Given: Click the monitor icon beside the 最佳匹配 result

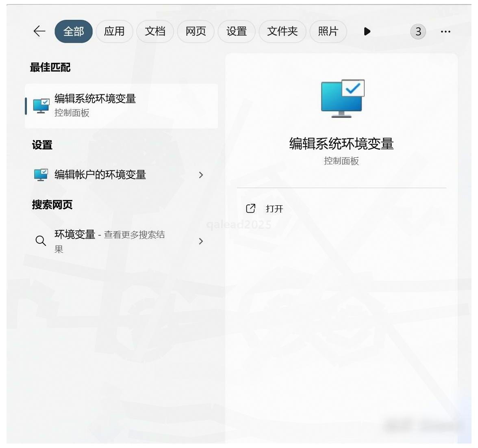Looking at the screenshot, I should point(41,106).
